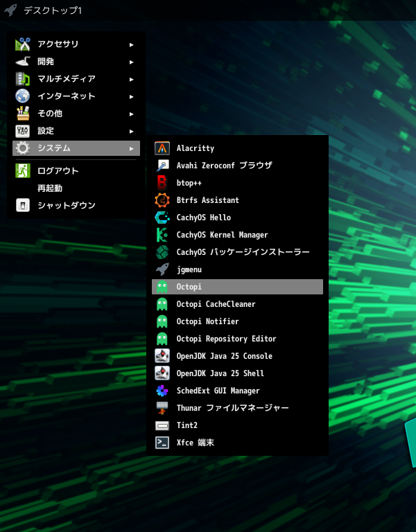Open the マルチメディア menu category

76,79
